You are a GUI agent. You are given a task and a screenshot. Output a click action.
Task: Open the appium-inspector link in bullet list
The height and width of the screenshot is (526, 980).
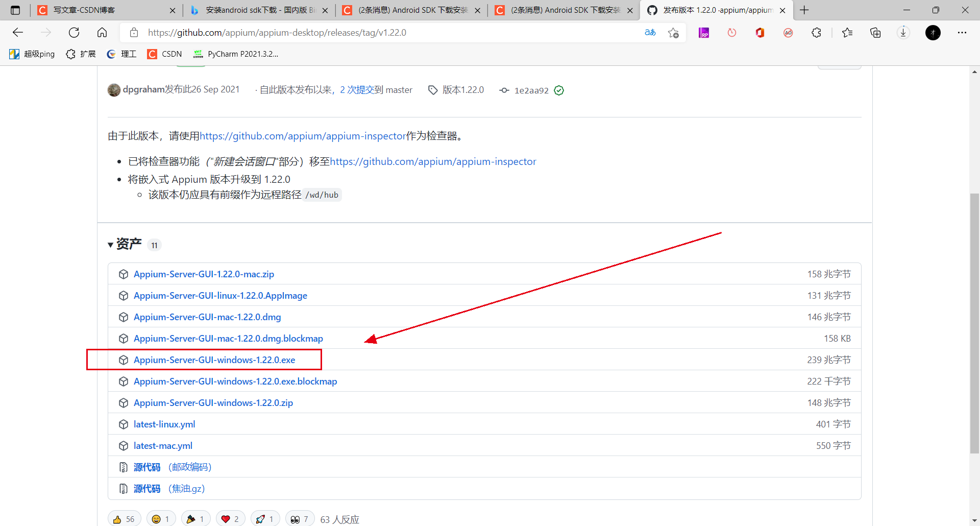pos(433,161)
